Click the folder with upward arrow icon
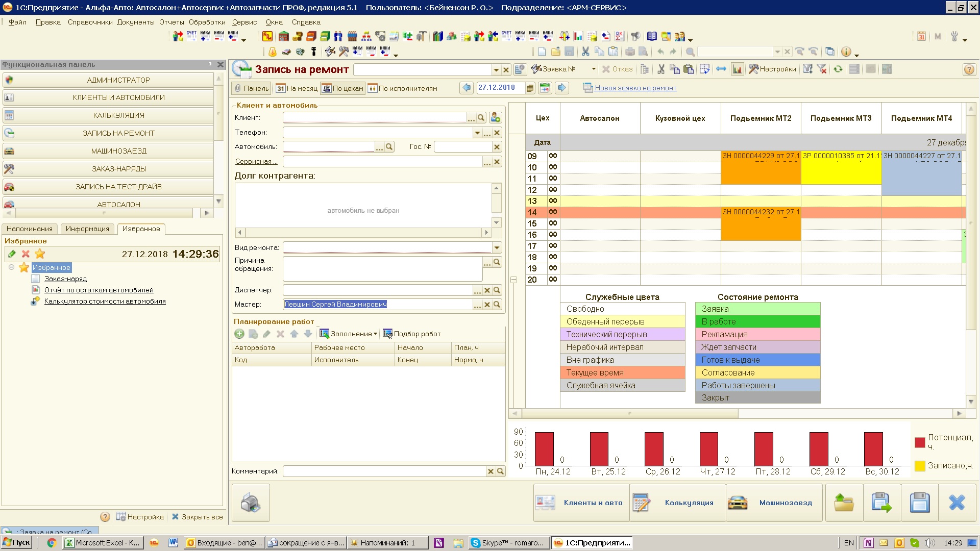Viewport: 980px width, 551px height. [x=844, y=503]
